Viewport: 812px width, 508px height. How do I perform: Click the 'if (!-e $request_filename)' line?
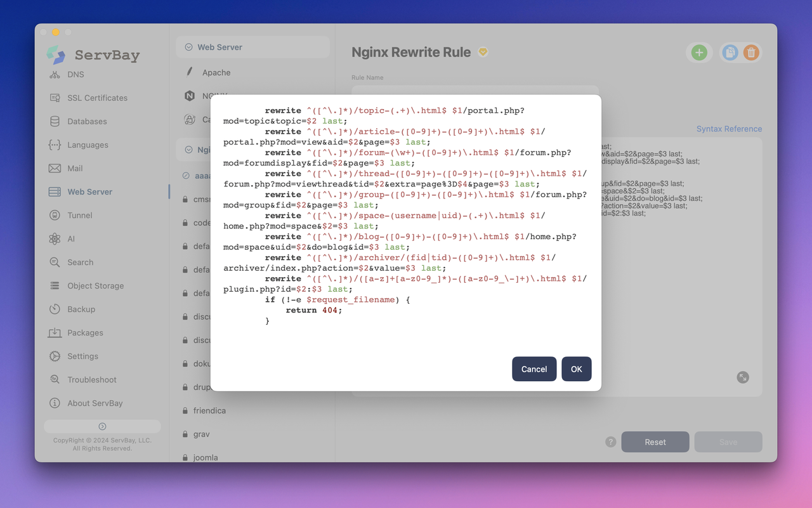(x=337, y=299)
